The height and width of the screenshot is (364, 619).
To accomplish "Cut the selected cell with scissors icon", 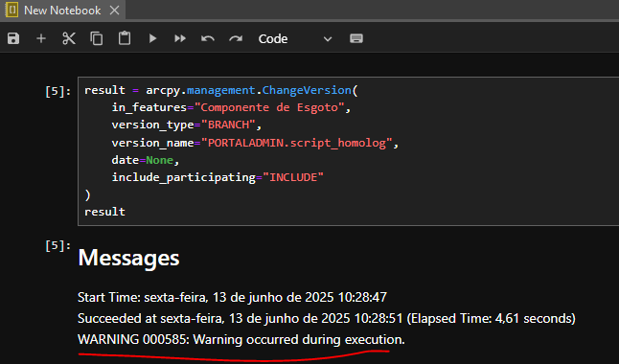I will point(69,38).
